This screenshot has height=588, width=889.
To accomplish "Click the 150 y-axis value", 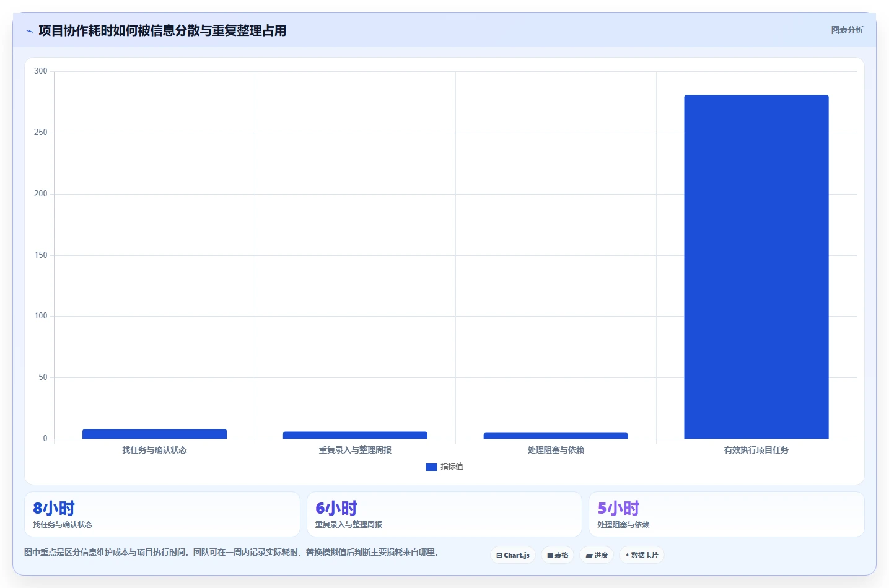I will pyautogui.click(x=41, y=255).
